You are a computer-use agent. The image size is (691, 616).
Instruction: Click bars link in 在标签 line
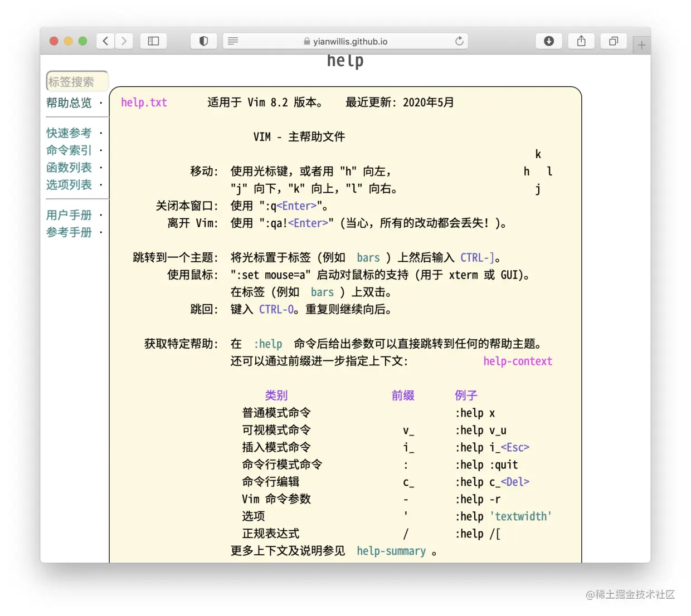coord(322,292)
